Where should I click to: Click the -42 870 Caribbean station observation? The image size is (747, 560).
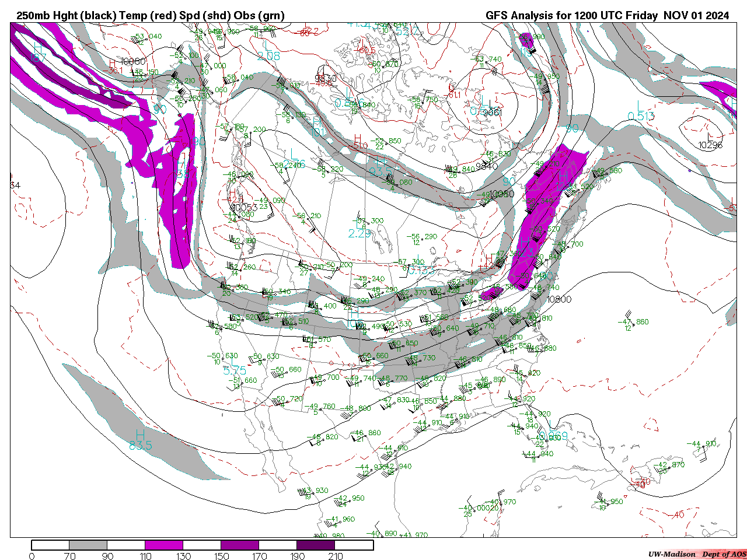(670, 465)
